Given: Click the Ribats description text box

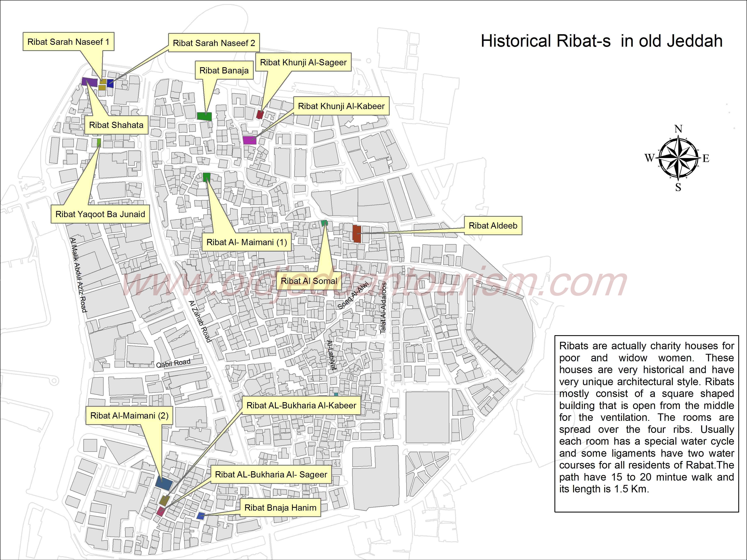Looking at the screenshot, I should (646, 424).
